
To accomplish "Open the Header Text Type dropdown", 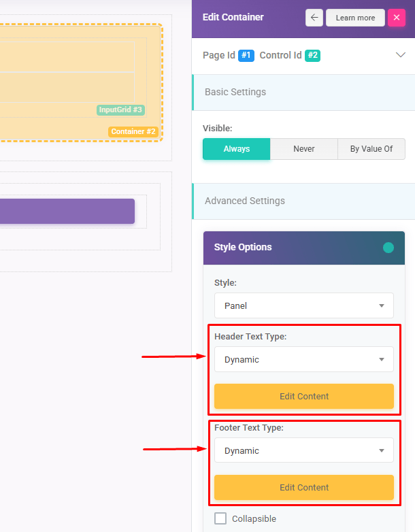I will click(x=303, y=360).
